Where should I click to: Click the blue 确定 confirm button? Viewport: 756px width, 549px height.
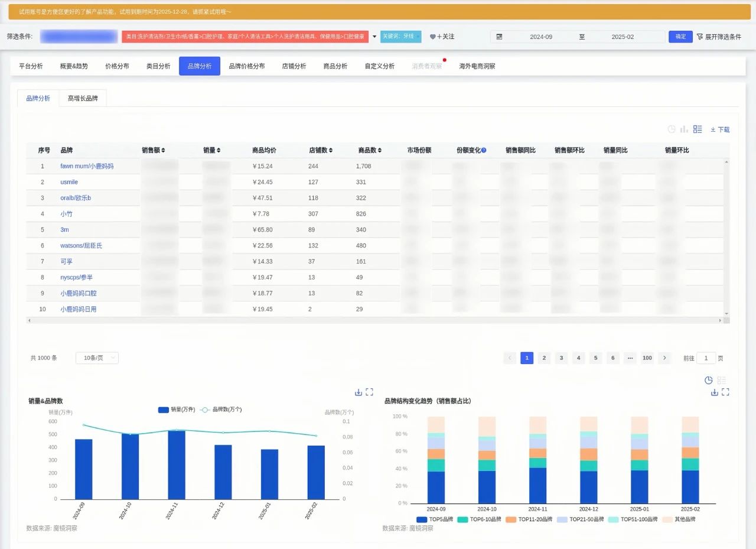[680, 37]
